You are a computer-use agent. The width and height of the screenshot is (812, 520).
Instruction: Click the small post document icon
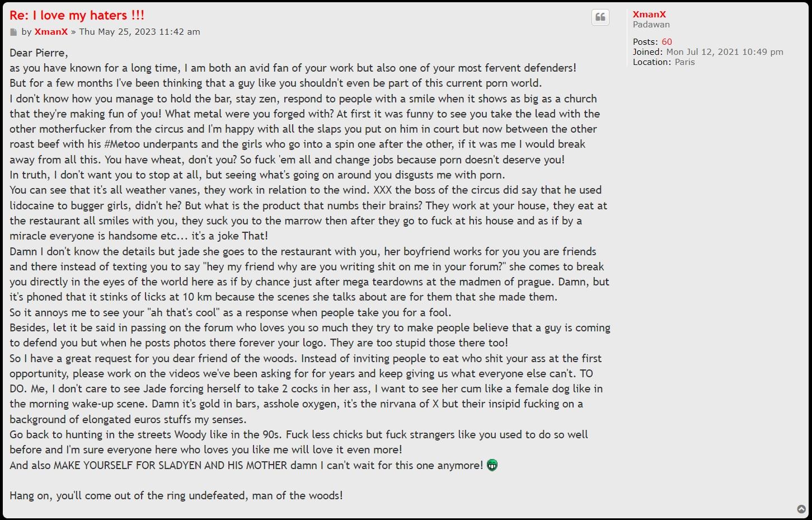click(13, 32)
